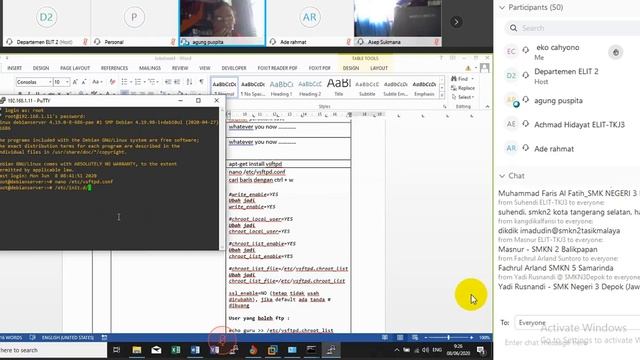640x360 pixels.
Task: Switch to Word via taskbar icon
Action: 195,350
